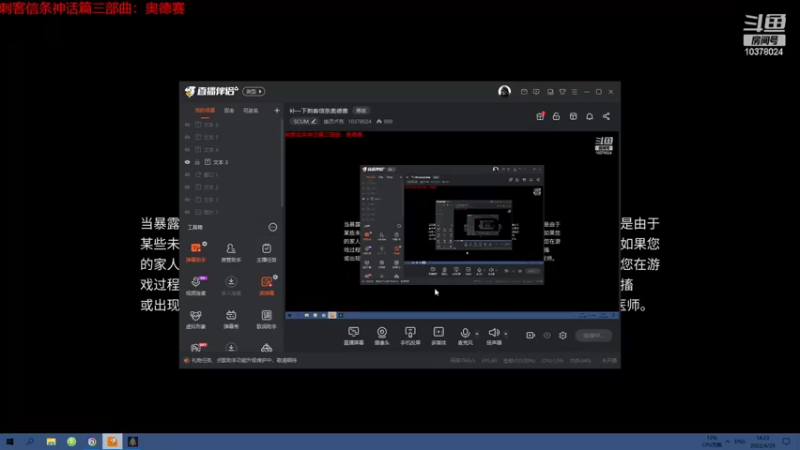Viewport: 800px width, 450px height.
Task: Open the 虚拟形象 tool
Action: (196, 319)
